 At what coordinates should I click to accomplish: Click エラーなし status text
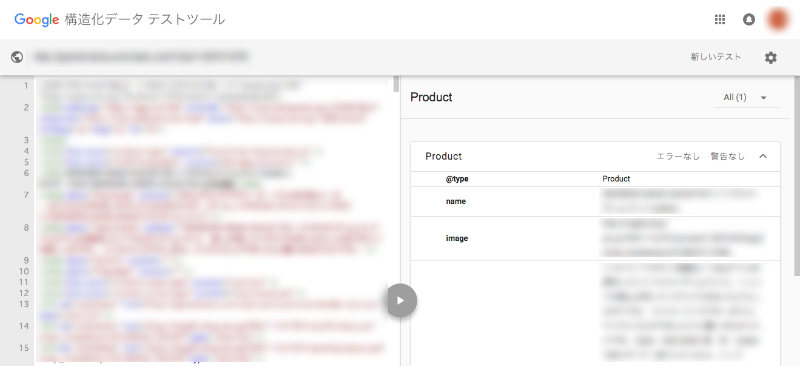(678, 157)
